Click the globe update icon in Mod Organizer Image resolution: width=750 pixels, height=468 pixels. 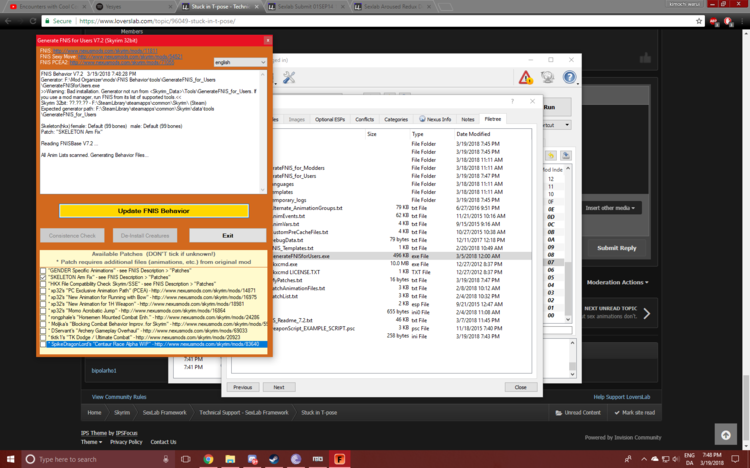coord(547,77)
